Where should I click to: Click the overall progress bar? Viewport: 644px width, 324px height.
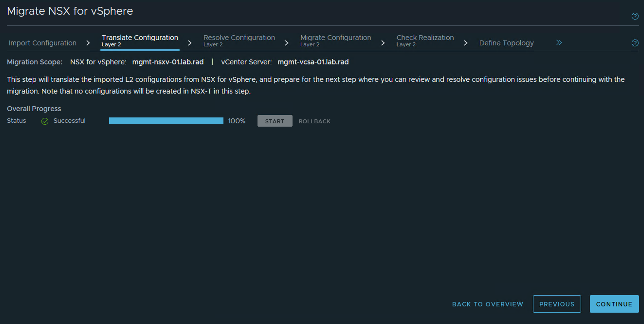click(166, 121)
